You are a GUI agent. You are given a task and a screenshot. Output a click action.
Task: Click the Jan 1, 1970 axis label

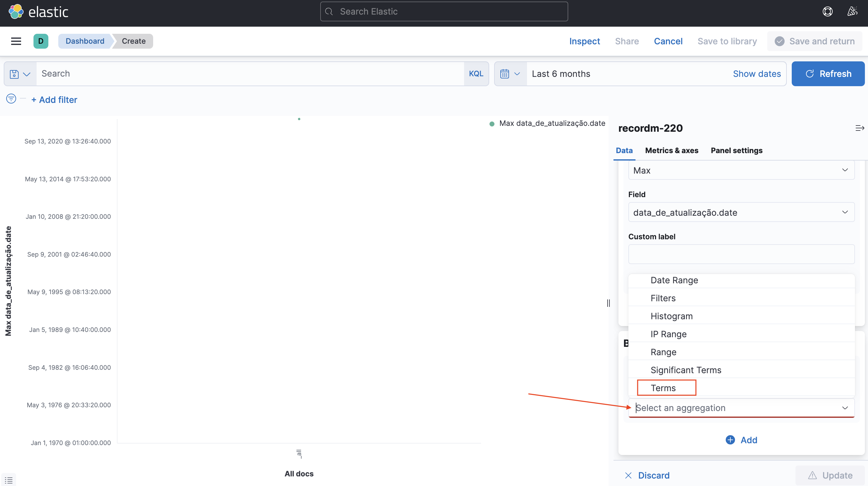point(71,443)
